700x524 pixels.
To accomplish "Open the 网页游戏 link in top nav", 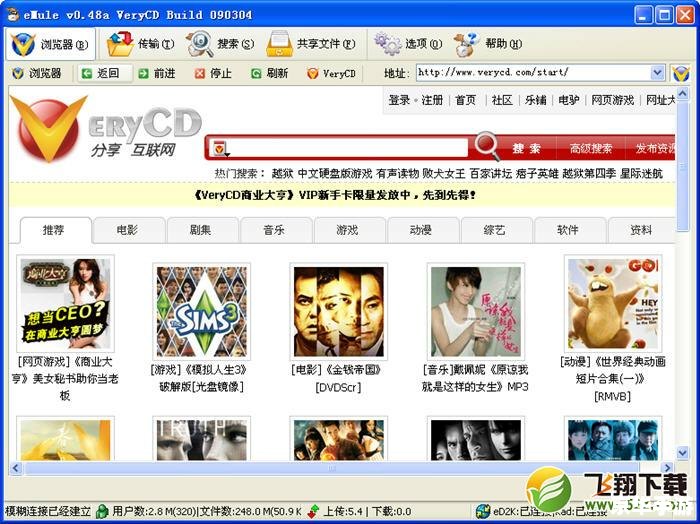I will coord(612,100).
